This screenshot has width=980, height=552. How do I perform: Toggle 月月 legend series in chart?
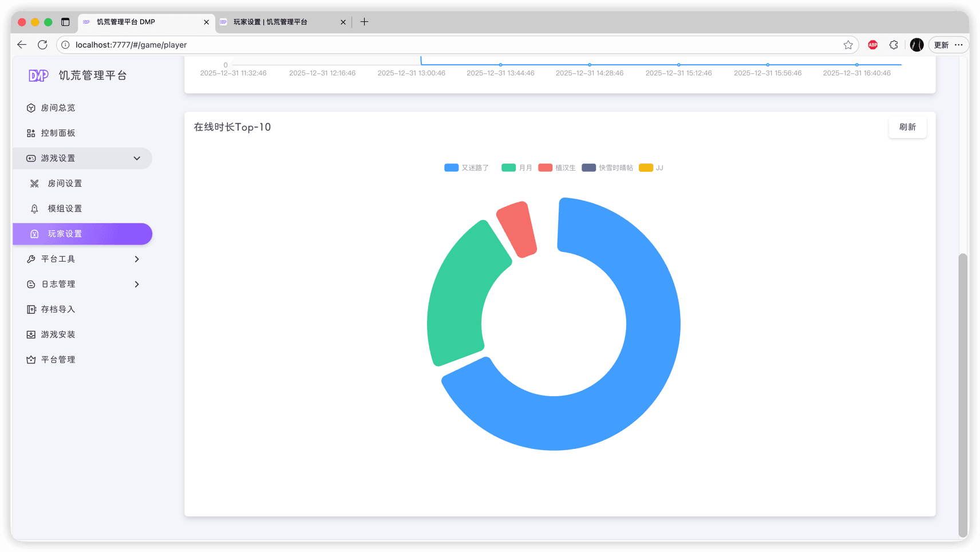pos(516,168)
